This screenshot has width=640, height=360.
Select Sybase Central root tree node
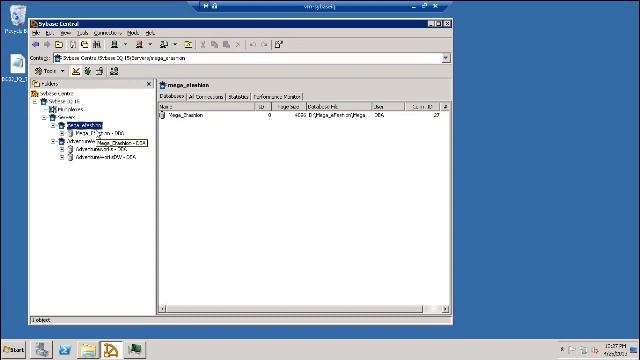click(57, 93)
